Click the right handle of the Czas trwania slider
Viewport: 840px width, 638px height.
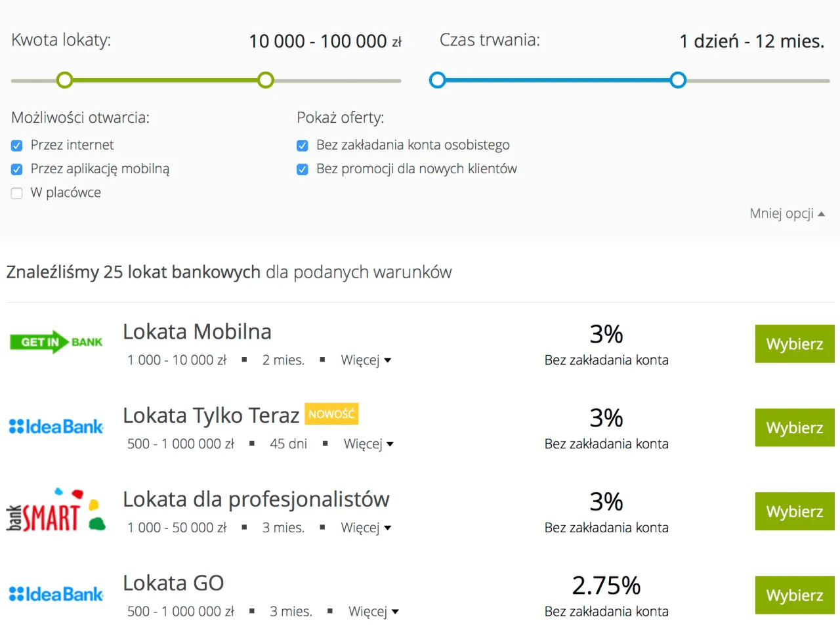(x=677, y=79)
